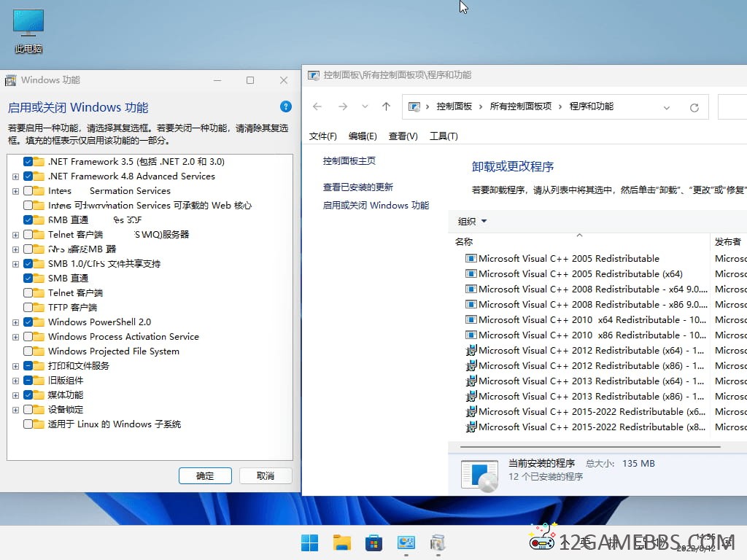Expand the 设备锁定 node
This screenshot has height=560, width=747.
coord(16,410)
